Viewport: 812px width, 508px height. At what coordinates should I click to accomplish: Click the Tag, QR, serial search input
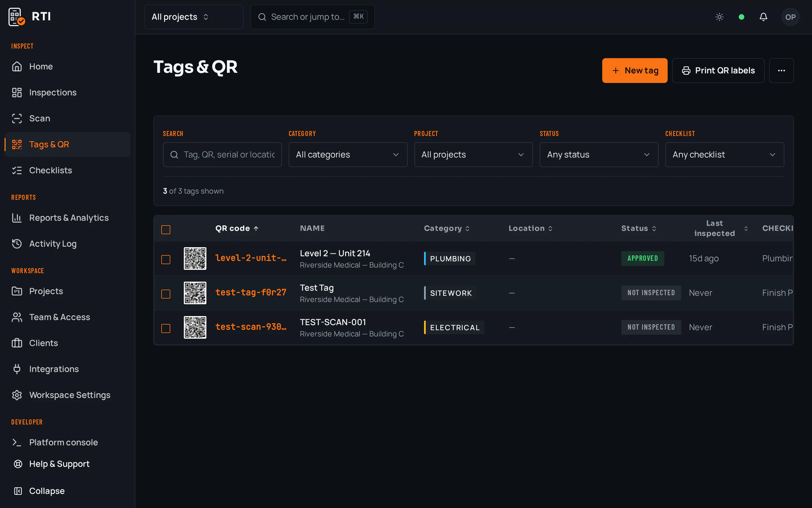click(222, 155)
